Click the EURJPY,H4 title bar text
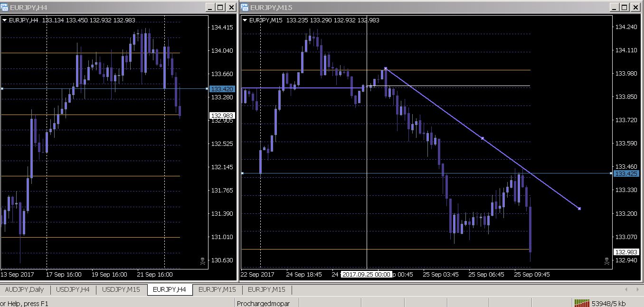This screenshot has width=644, height=307. click(x=28, y=7)
